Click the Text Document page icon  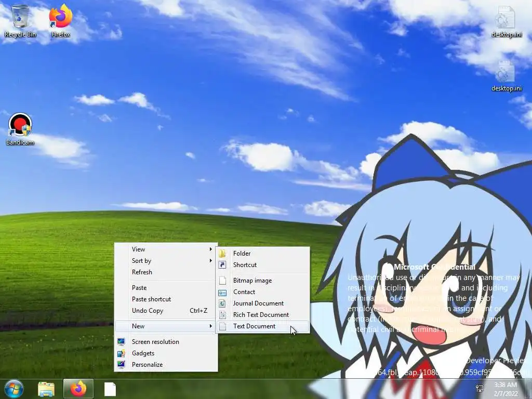[222, 326]
